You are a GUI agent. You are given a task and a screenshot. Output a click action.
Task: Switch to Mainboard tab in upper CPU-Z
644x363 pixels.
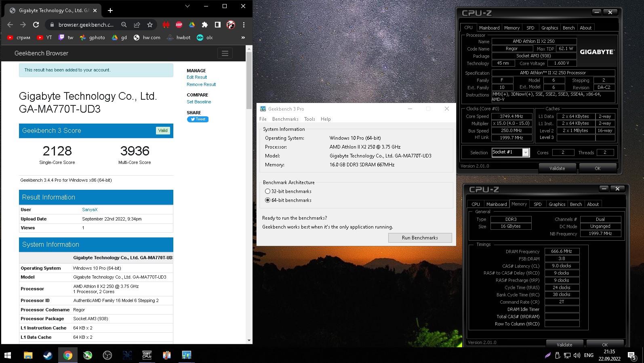point(489,28)
